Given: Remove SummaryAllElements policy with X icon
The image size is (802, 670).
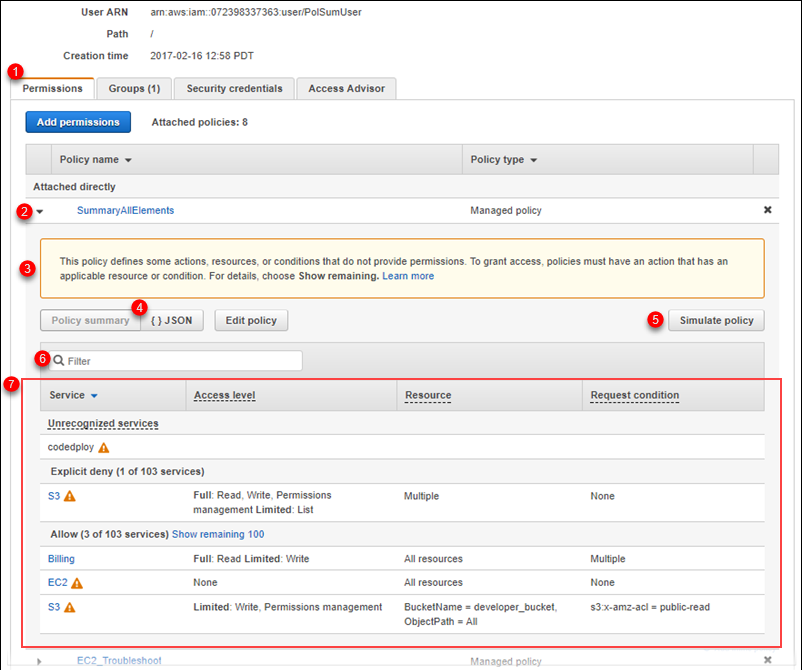Looking at the screenshot, I should click(x=767, y=210).
